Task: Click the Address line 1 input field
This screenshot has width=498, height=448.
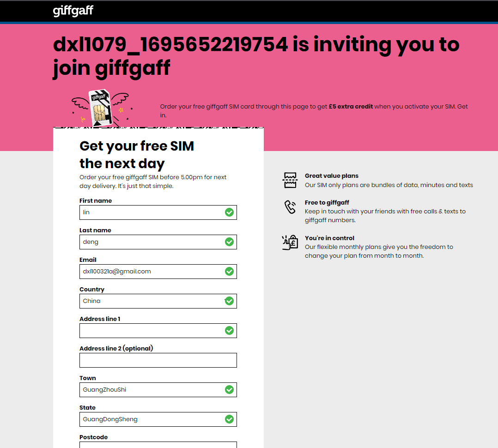Action: (158, 331)
